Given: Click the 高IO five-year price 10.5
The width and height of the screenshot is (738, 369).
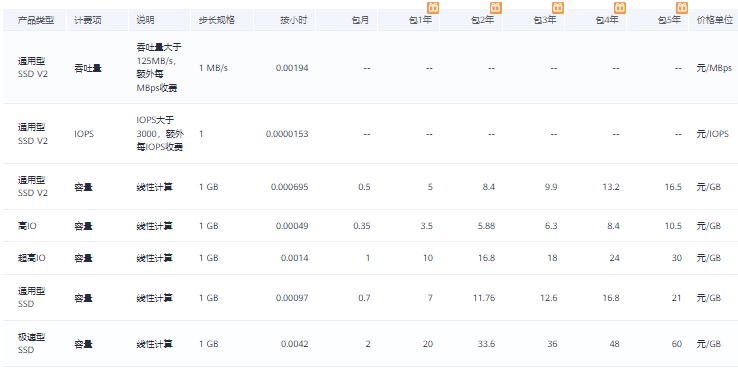Looking at the screenshot, I should [x=673, y=226].
